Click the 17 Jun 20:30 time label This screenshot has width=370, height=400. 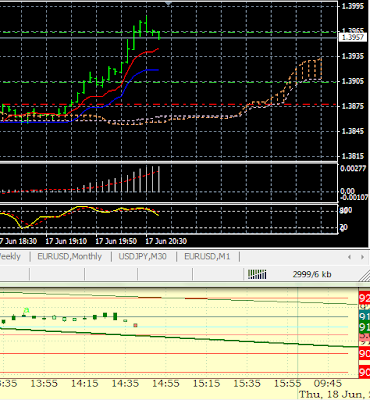point(166,241)
